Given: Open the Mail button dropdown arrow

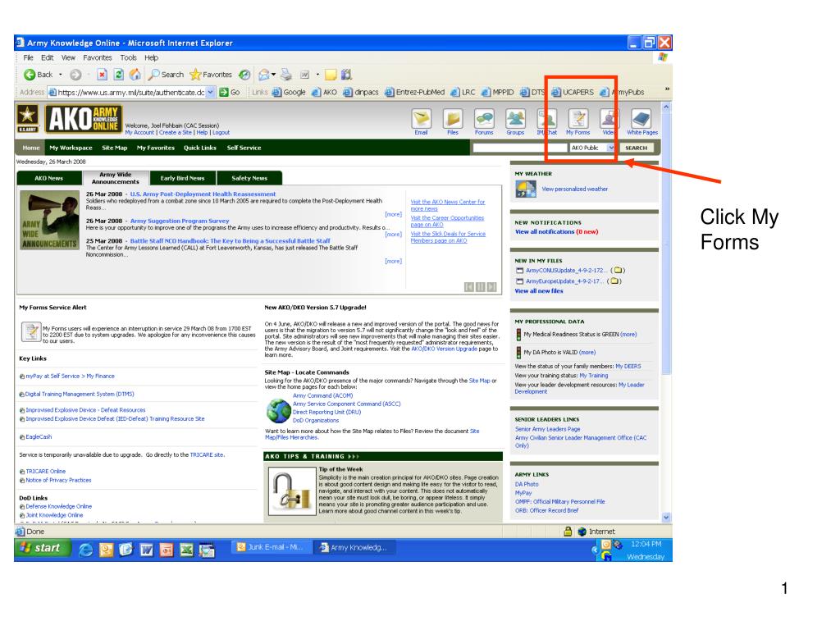Looking at the screenshot, I should tap(274, 75).
